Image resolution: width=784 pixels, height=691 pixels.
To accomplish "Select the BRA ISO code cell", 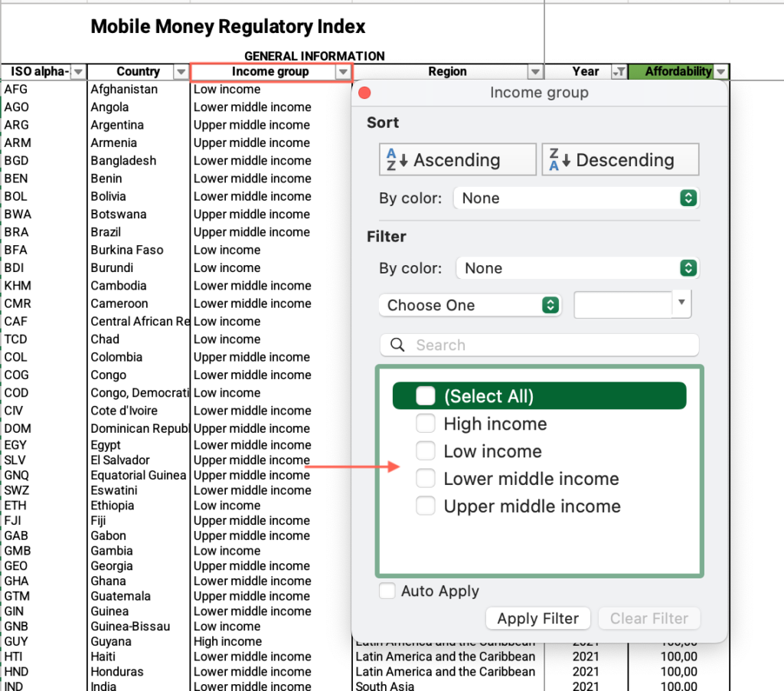I will click(44, 232).
